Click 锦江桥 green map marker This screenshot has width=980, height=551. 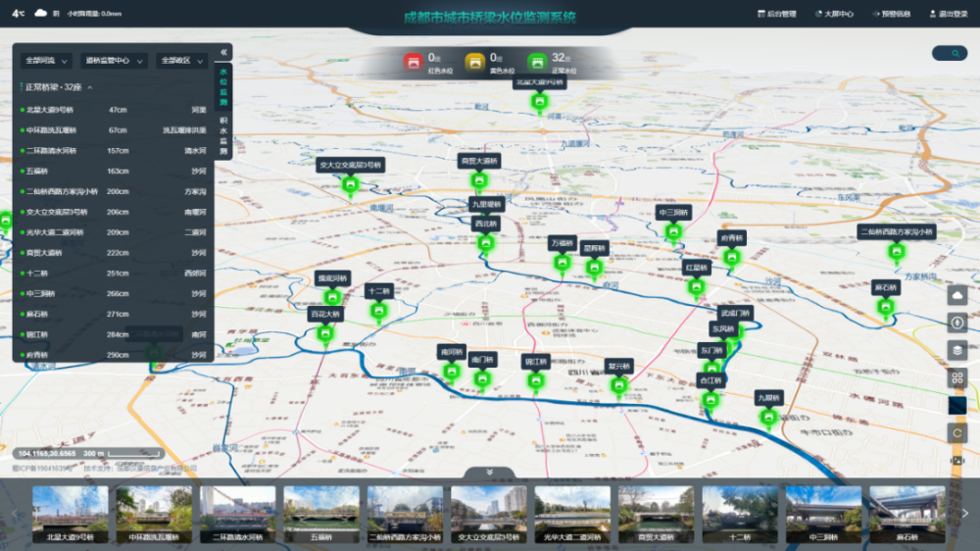[x=536, y=381]
